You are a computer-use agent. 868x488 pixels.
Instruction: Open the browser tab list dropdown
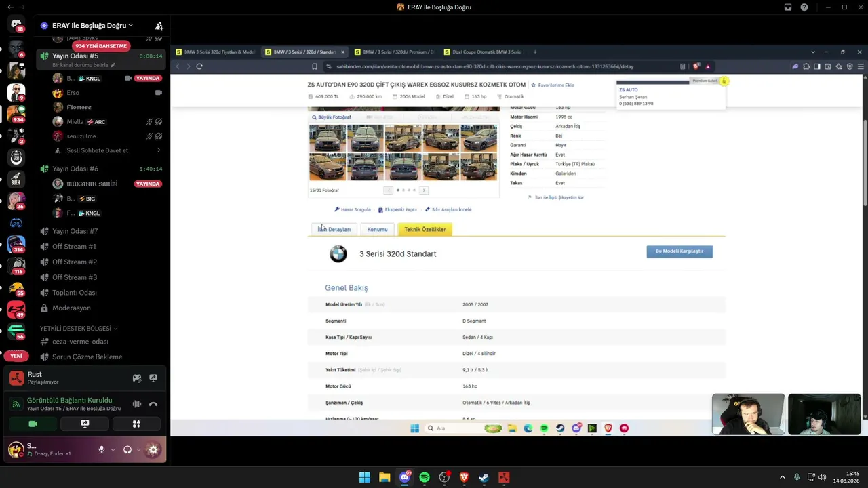pyautogui.click(x=813, y=52)
